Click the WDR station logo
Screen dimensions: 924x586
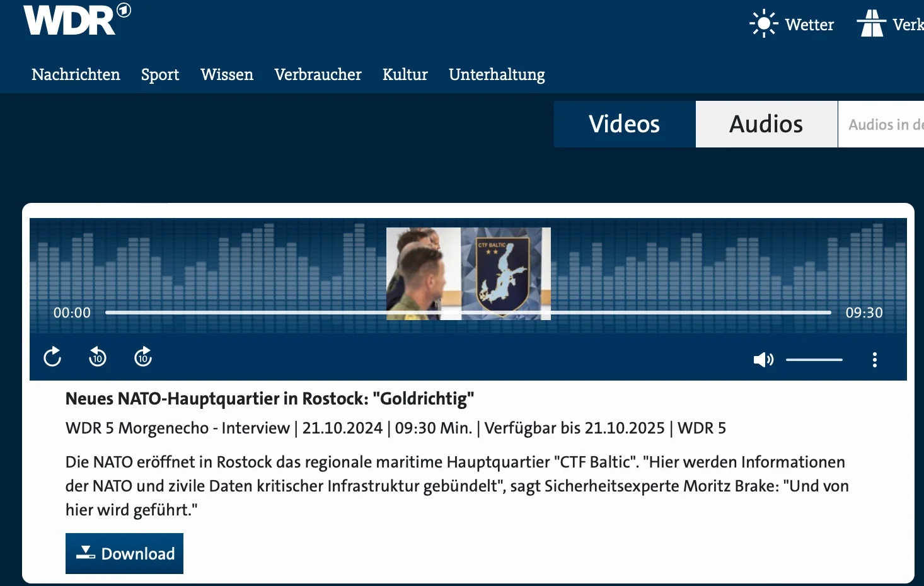pos(70,20)
